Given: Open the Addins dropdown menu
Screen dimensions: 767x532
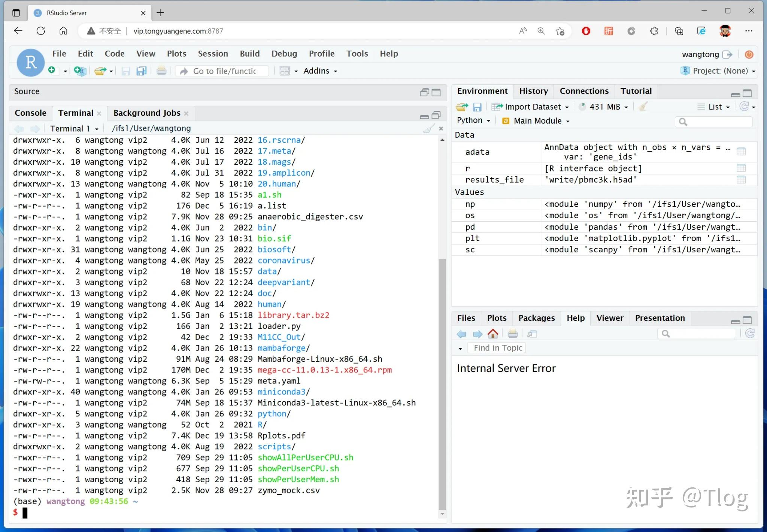Looking at the screenshot, I should point(320,71).
